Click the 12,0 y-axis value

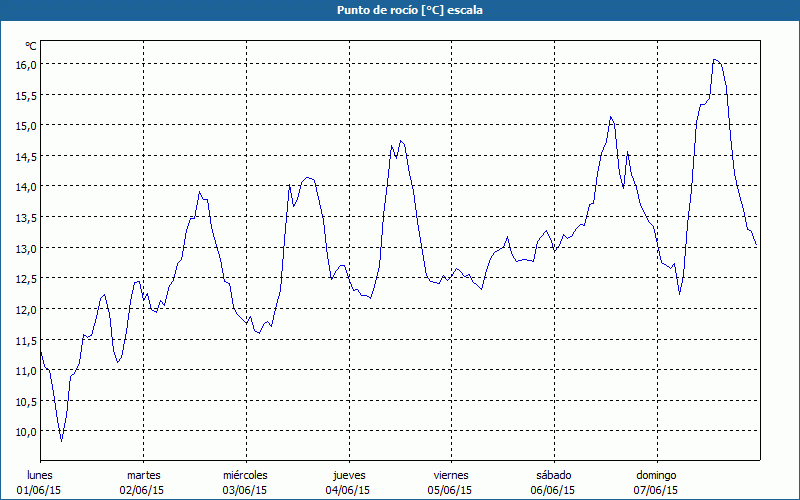tap(26, 309)
